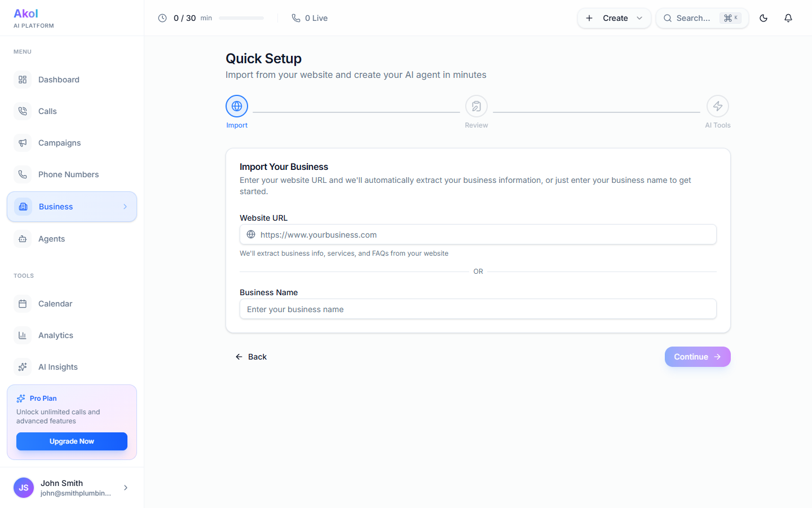812x508 pixels.
Task: Open the Calendar tool
Action: coord(55,304)
